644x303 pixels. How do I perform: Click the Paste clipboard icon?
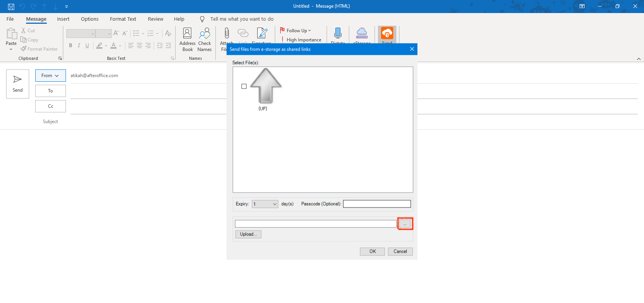tap(11, 34)
